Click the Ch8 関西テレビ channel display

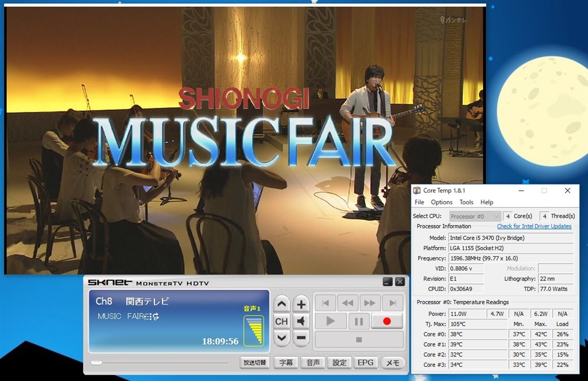[133, 301]
